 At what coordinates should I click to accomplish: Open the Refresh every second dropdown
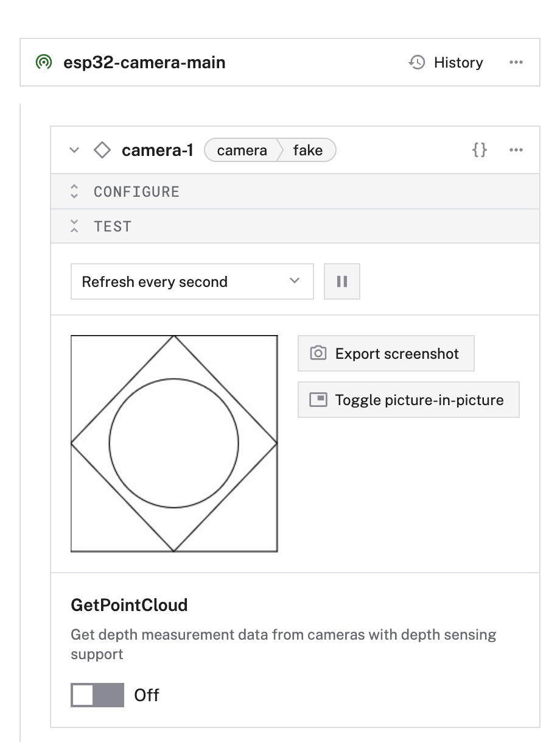(192, 281)
